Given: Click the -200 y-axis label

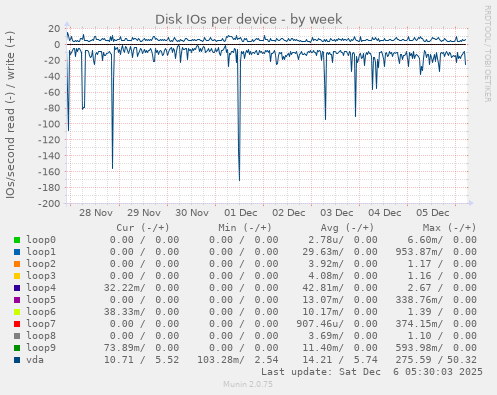Looking at the screenshot, I should [49, 203].
